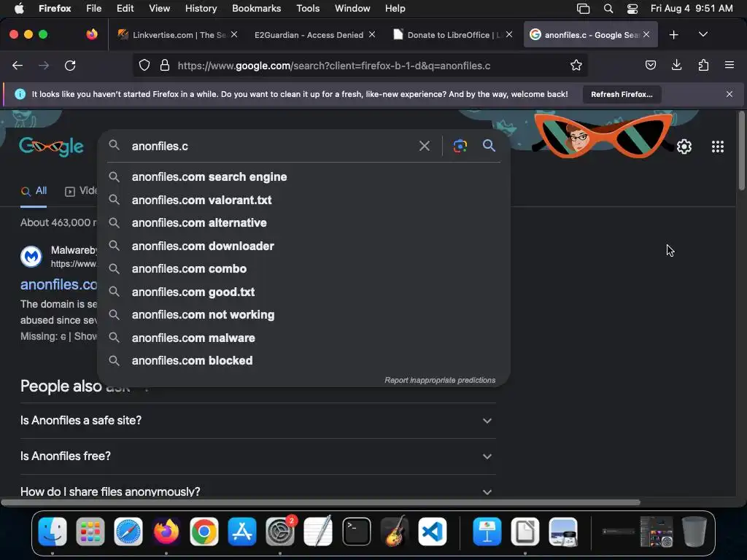Expand "Is Anonfiles a safe site?"
The image size is (747, 560).
pos(258,421)
